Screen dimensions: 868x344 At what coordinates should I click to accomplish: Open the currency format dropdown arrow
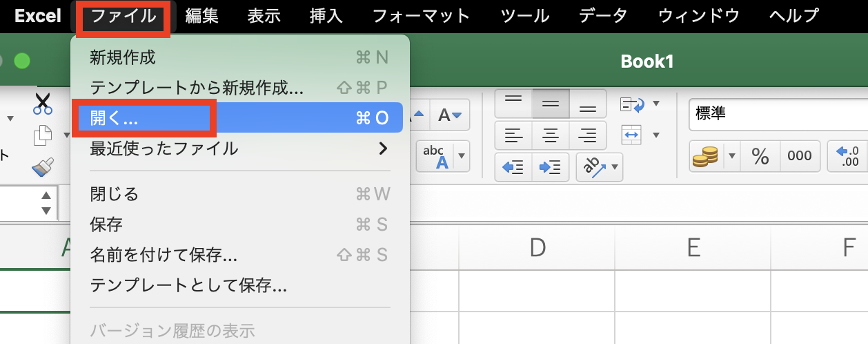pos(732,156)
